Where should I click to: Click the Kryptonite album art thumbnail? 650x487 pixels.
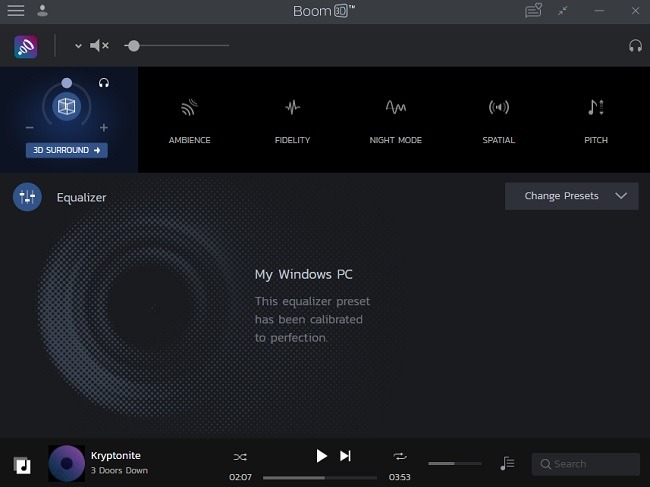tap(67, 463)
